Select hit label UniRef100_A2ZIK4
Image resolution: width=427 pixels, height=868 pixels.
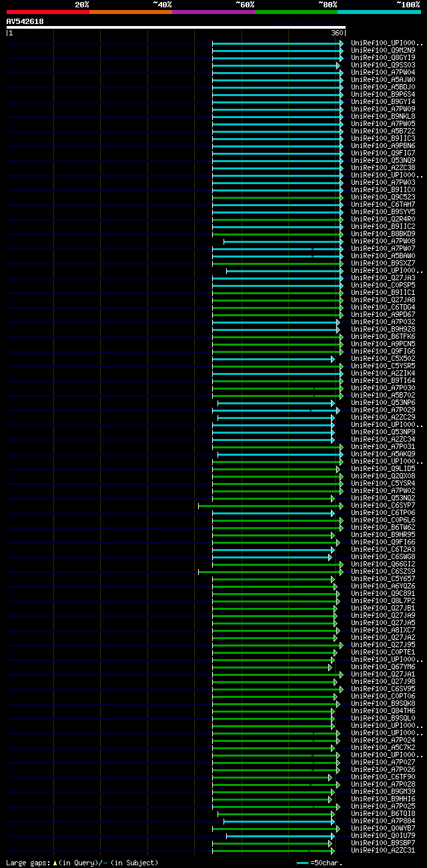point(383,373)
